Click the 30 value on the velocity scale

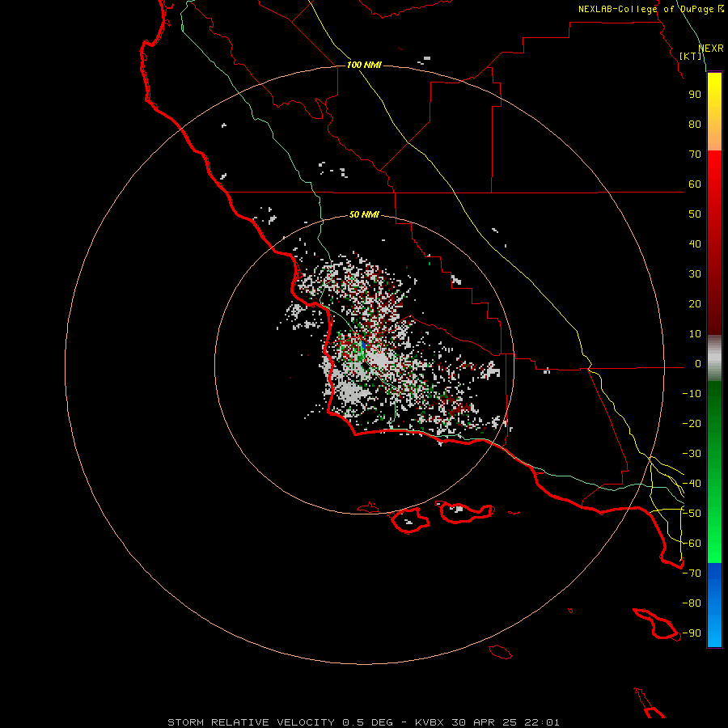click(x=695, y=274)
